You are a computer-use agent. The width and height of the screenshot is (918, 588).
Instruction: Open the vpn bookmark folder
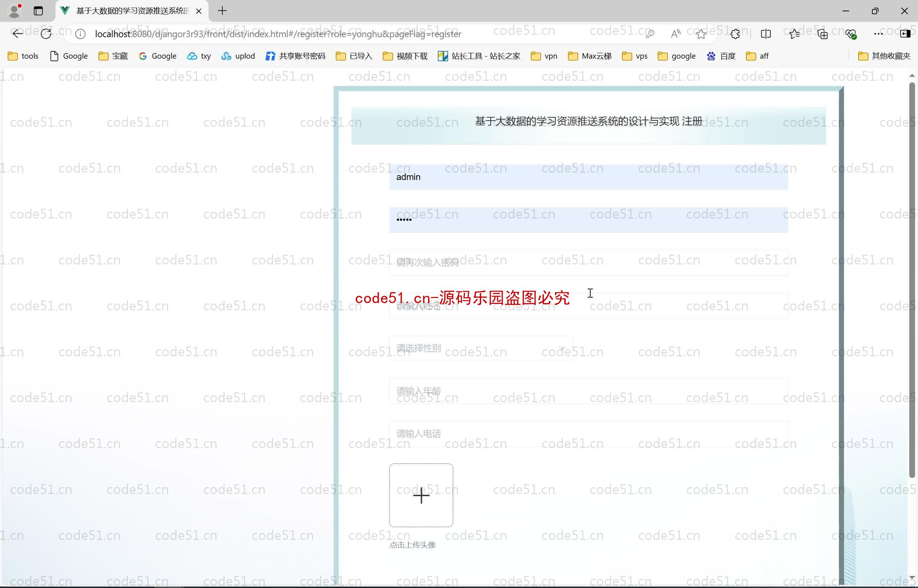[x=544, y=56]
